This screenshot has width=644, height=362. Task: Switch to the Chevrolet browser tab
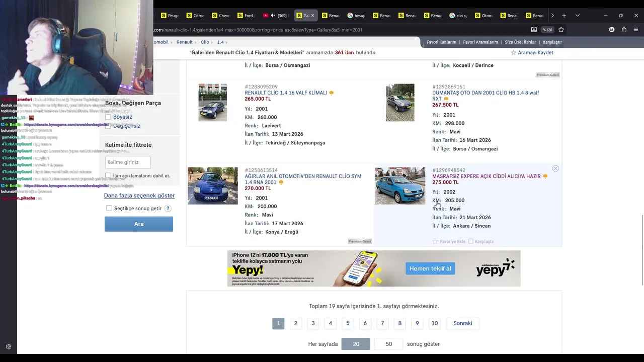point(221,16)
